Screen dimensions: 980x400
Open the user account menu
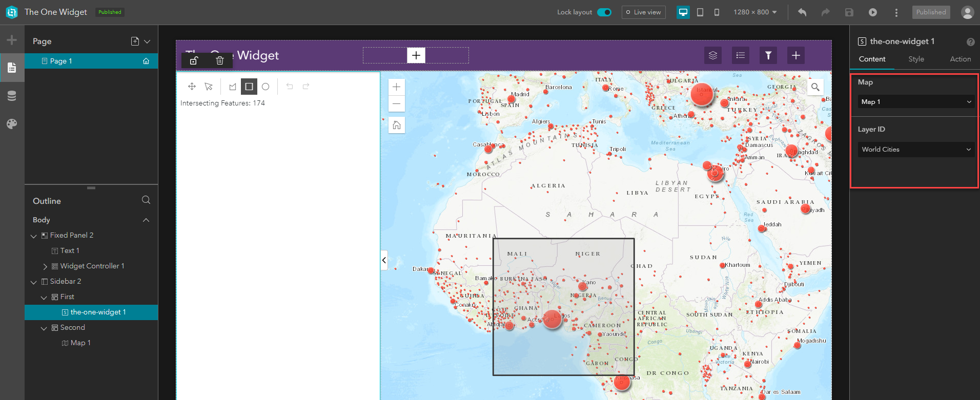(x=967, y=12)
